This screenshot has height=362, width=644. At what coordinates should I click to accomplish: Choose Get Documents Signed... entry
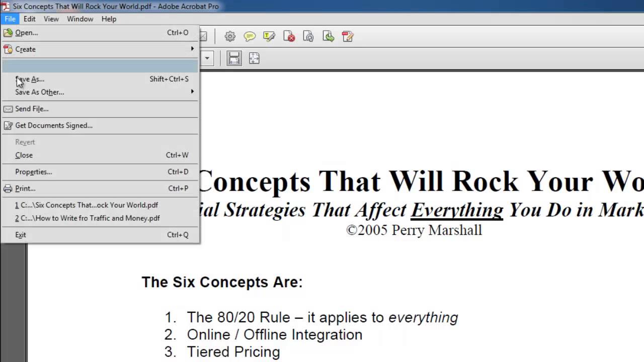(x=100, y=125)
